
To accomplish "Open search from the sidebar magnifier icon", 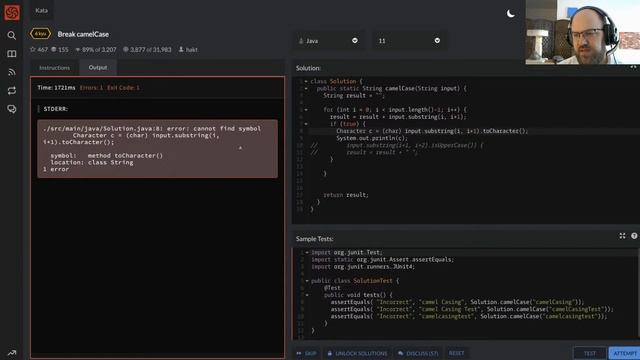I will 12,36.
